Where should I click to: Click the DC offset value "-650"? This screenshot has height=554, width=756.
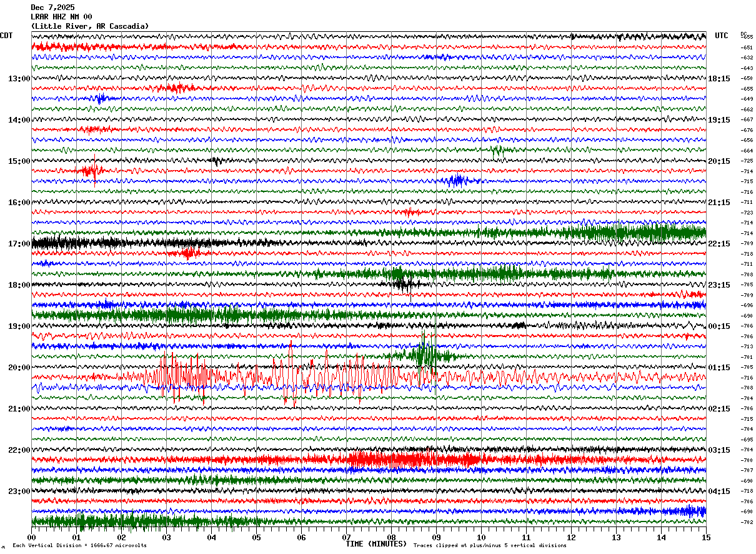coord(747,78)
